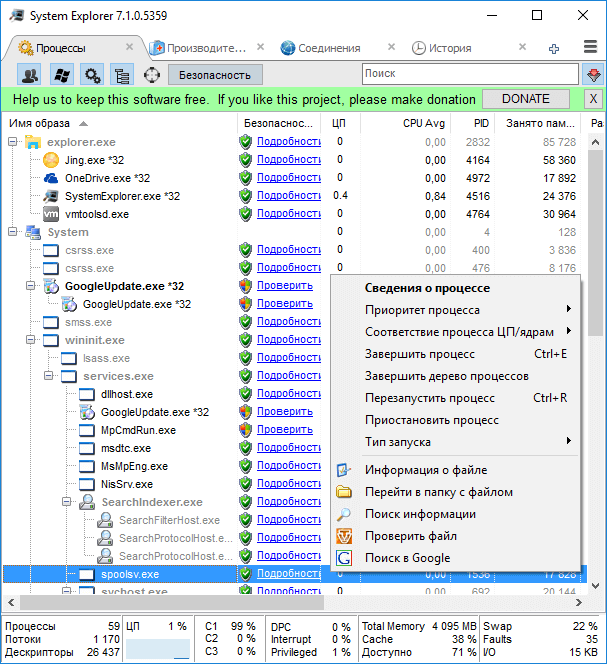
Task: Collapse the System tree node
Action: tap(13, 232)
